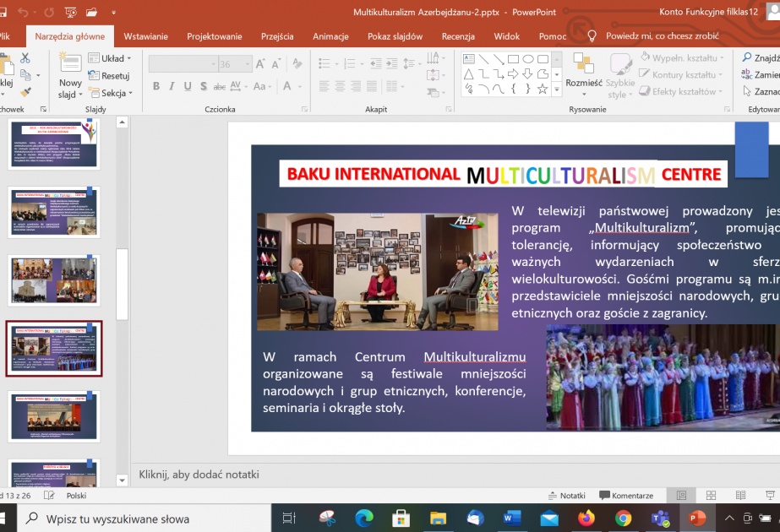
Task: Open the Projektowanie tab
Action: tap(215, 36)
